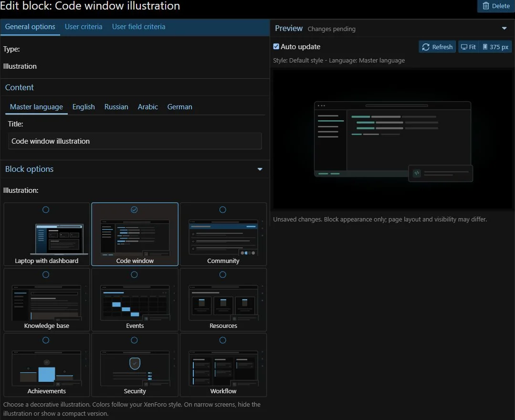Click the Content section heading

coord(20,87)
